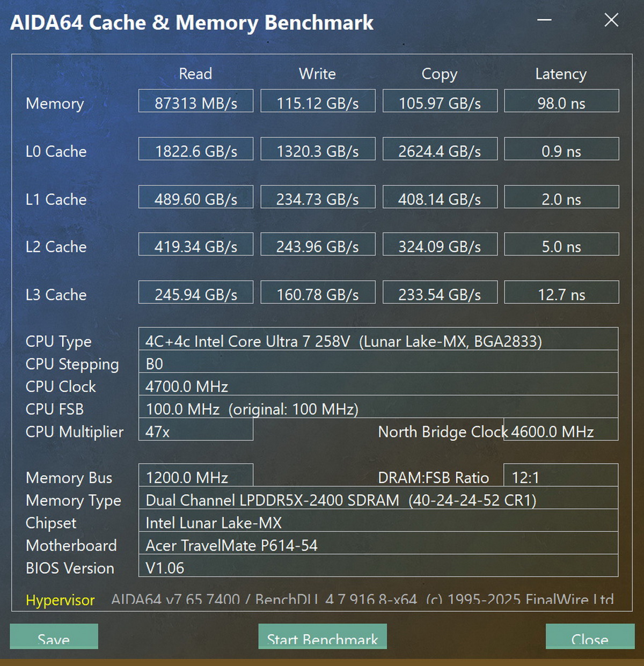Close window using the X icon

pyautogui.click(x=611, y=20)
